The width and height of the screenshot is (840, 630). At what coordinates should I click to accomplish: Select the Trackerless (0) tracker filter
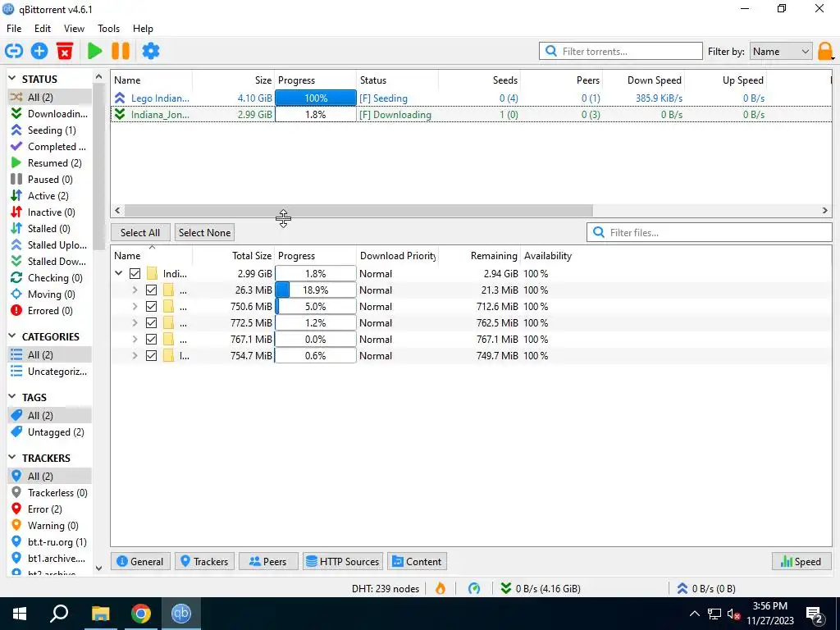[49, 492]
